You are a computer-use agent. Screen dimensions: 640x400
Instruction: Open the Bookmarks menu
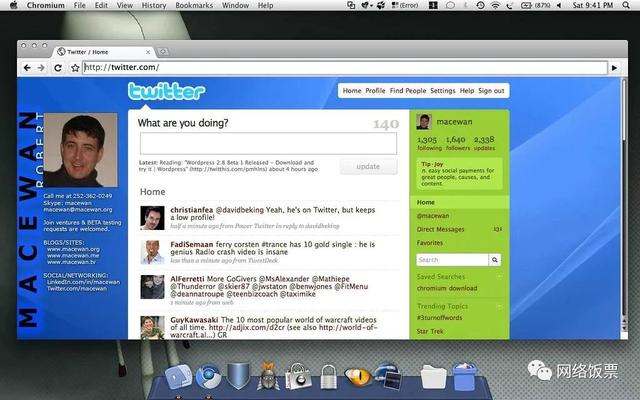194,5
